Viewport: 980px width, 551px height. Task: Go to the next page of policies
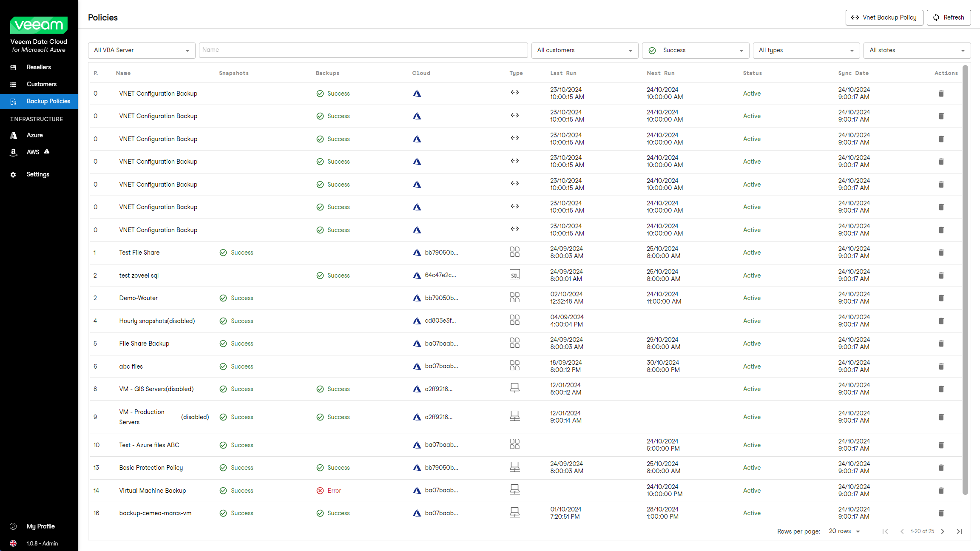[x=943, y=531]
